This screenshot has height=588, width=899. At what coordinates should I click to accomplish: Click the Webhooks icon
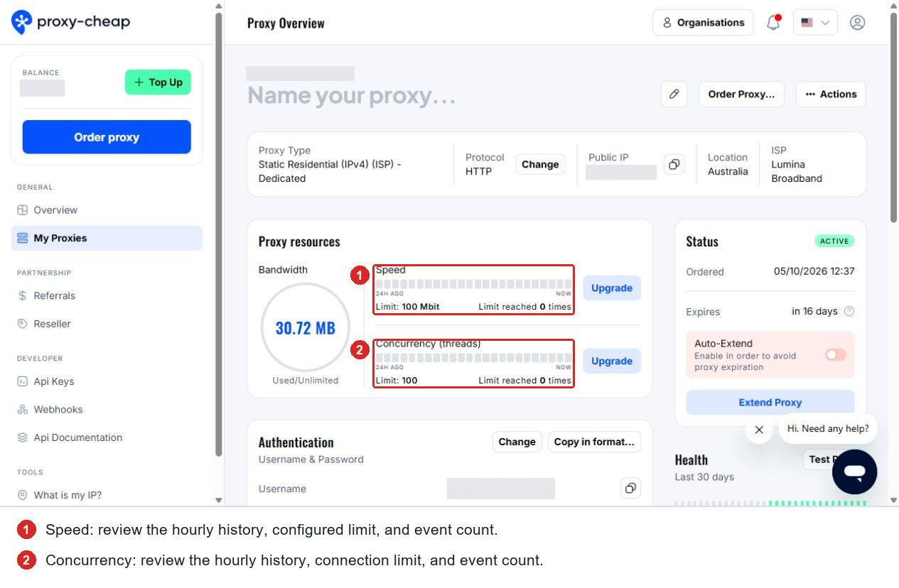23,410
